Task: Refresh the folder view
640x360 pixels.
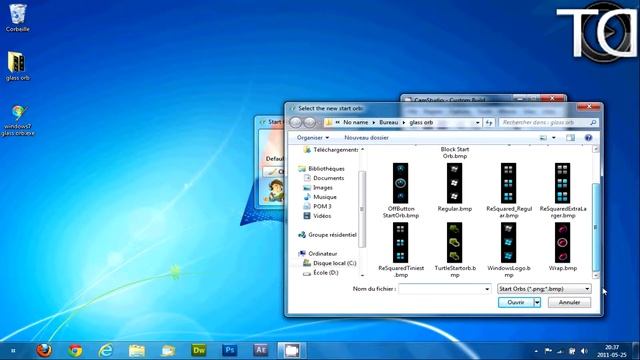Action: coord(489,122)
